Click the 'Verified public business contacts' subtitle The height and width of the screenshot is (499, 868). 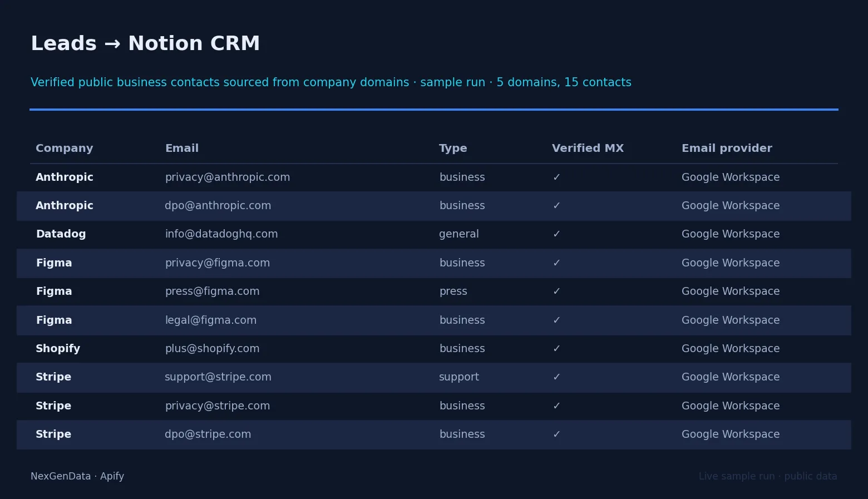coord(331,82)
